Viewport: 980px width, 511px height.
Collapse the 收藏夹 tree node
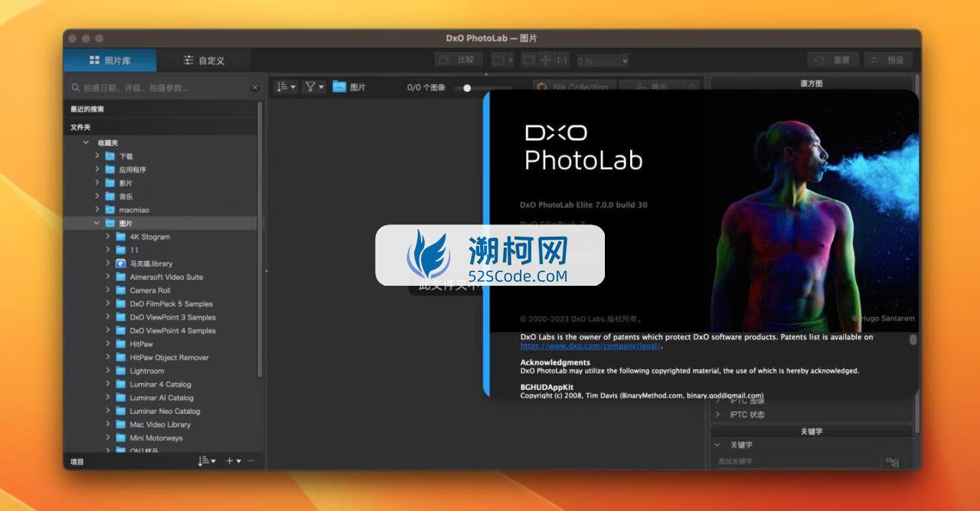click(x=86, y=143)
